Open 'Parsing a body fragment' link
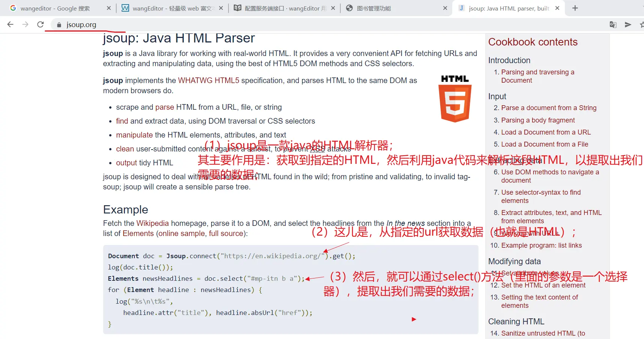The image size is (644, 339). (x=538, y=120)
